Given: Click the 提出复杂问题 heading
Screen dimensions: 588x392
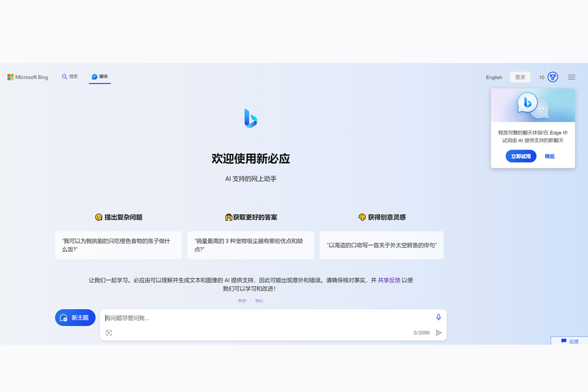Looking at the screenshot, I should [119, 217].
